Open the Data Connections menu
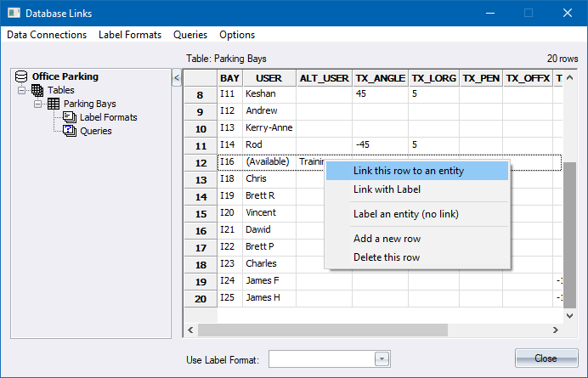 tap(47, 35)
